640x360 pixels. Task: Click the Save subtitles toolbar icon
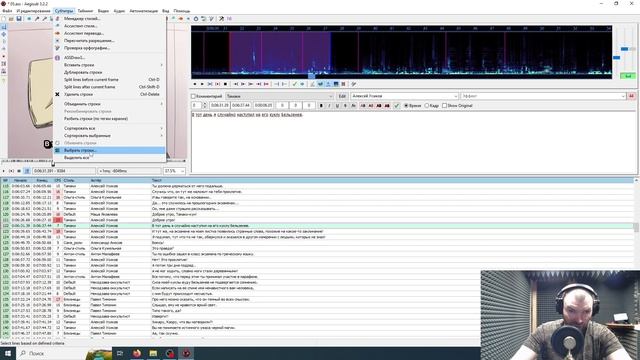tap(19, 19)
